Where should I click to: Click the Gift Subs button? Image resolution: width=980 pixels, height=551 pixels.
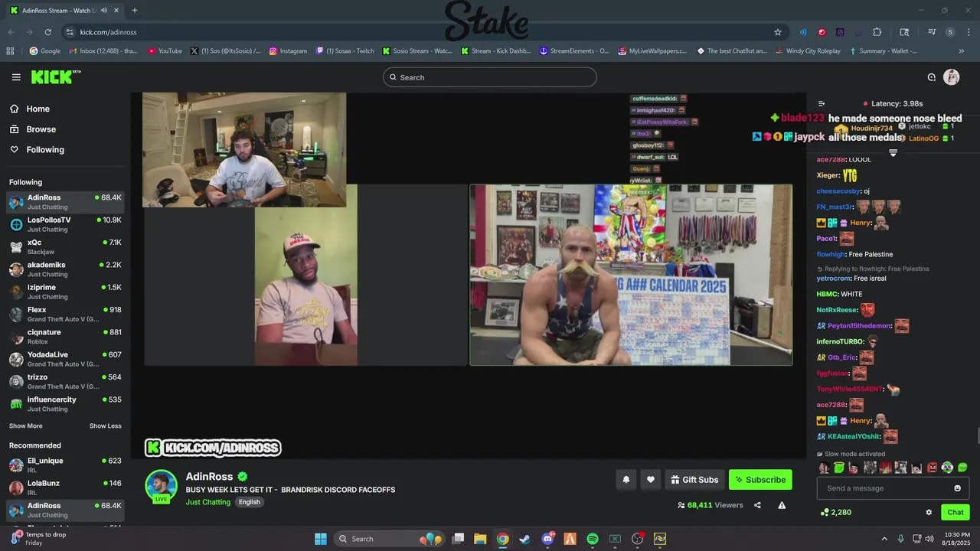pyautogui.click(x=694, y=480)
